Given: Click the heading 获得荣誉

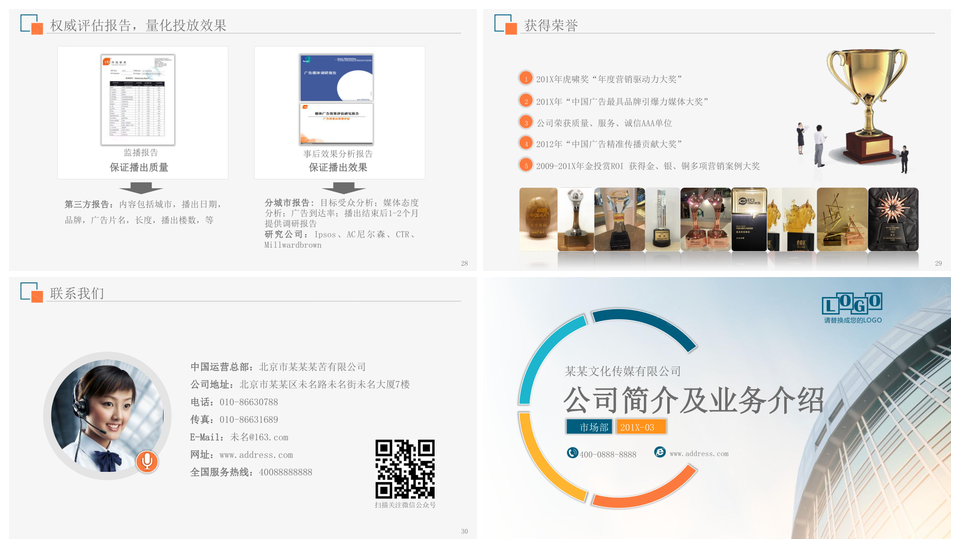Looking at the screenshot, I should [551, 25].
